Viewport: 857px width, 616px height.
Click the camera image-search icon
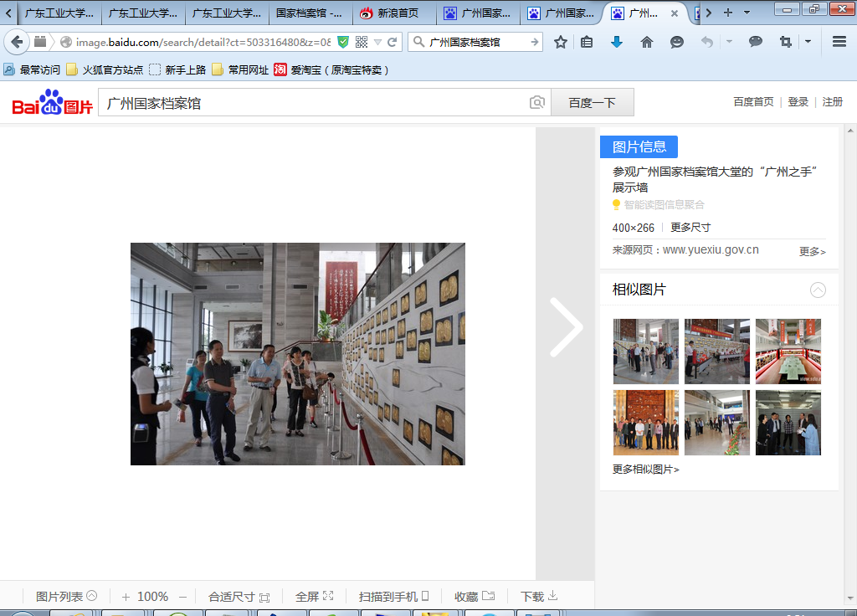pos(537,102)
